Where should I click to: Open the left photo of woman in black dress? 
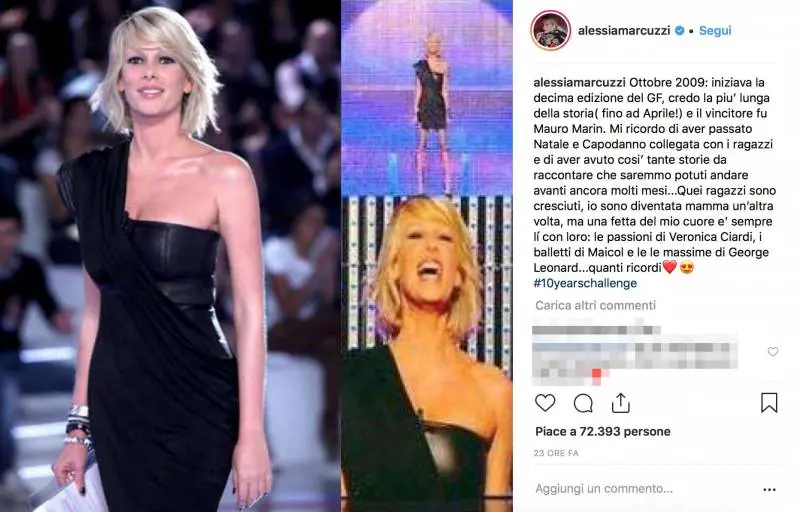170,256
